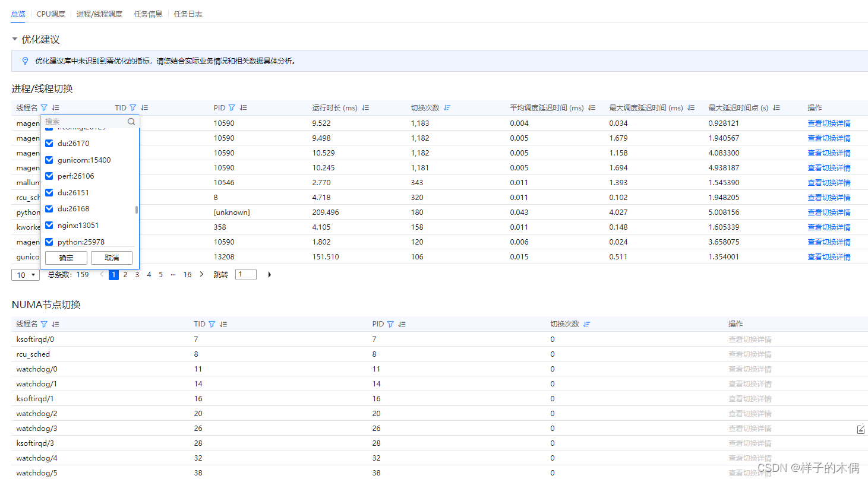868x479 pixels.
Task: Sort NUMA节点切换 table by TID
Action: pos(223,324)
